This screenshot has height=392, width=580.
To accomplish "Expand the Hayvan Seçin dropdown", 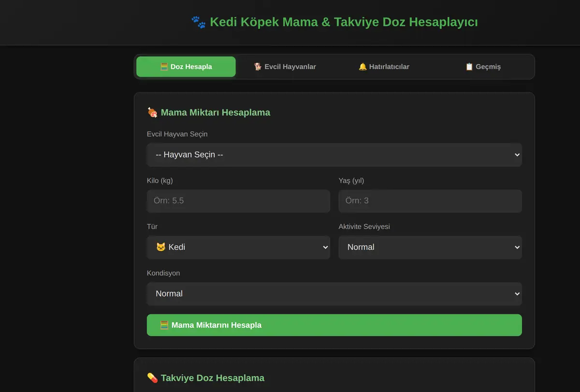I will click(x=334, y=155).
